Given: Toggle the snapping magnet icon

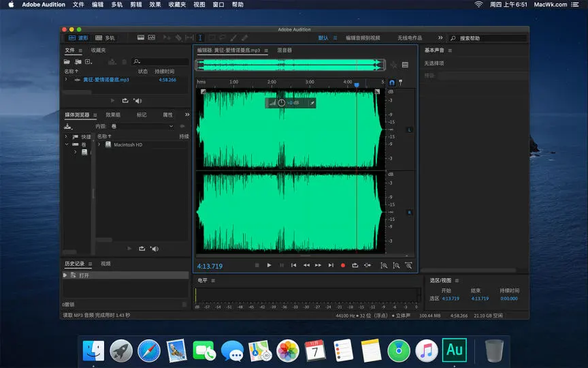Looking at the screenshot, I should [x=392, y=82].
